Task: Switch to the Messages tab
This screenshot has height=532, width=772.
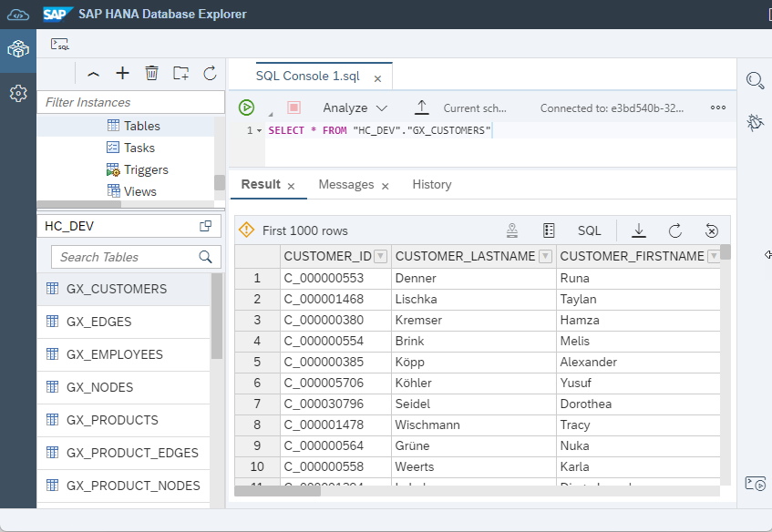Action: coord(346,185)
